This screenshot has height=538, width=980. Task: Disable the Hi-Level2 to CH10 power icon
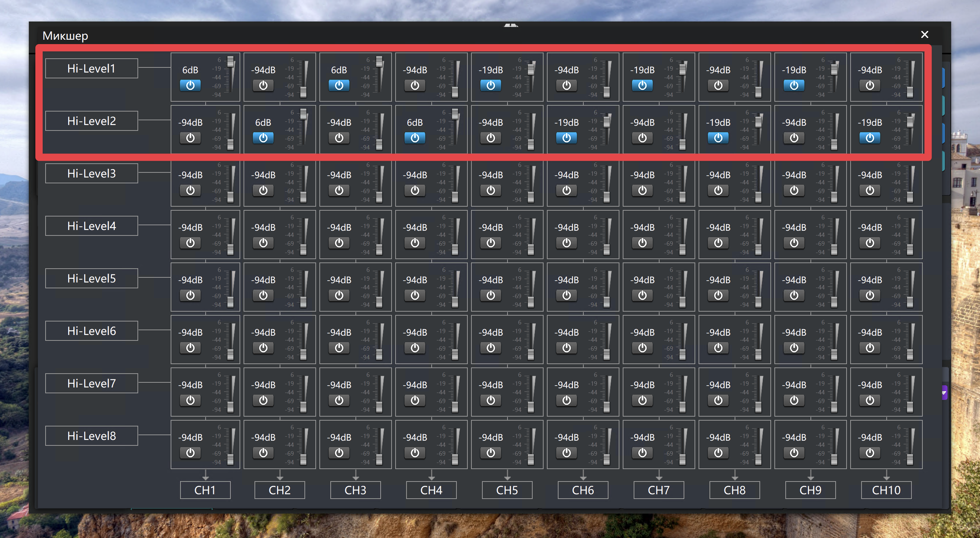click(870, 138)
